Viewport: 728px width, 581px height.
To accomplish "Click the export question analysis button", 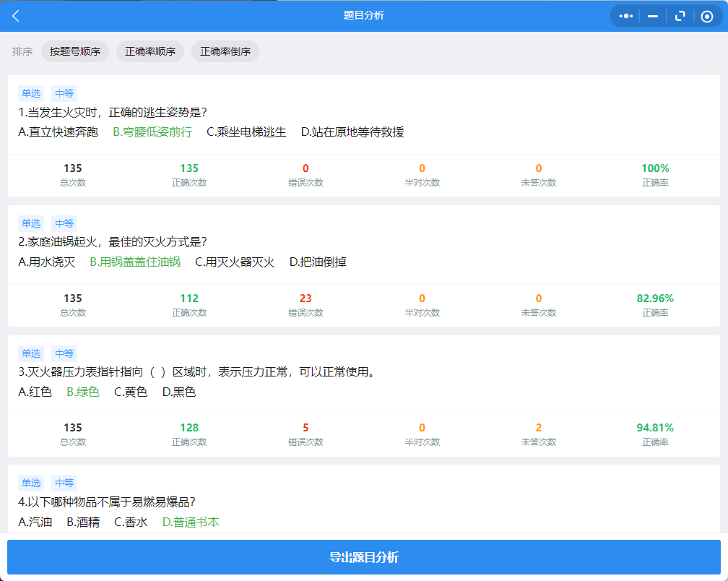I will 364,557.
